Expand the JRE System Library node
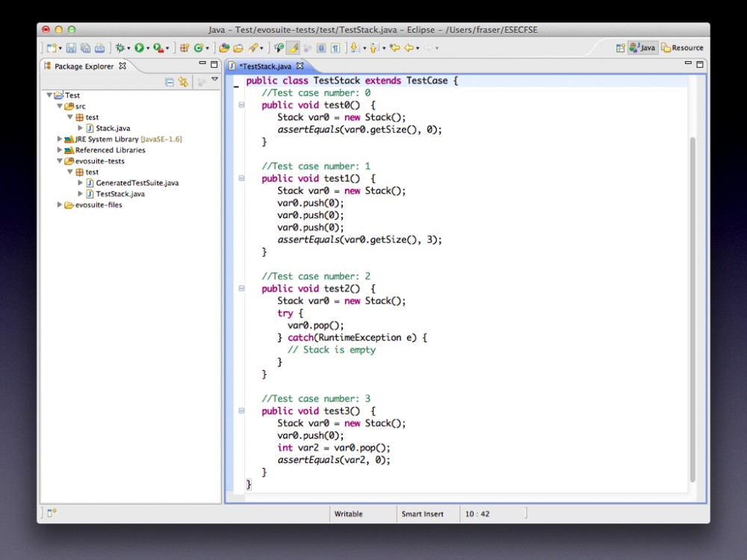Image resolution: width=747 pixels, height=560 pixels. (61, 139)
